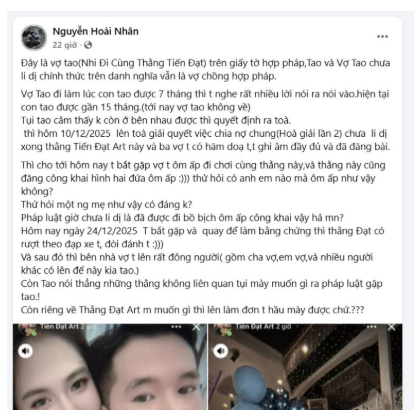
Task: Click the Tiến Đạt Art avatar on left story
Action: pos(27,329)
